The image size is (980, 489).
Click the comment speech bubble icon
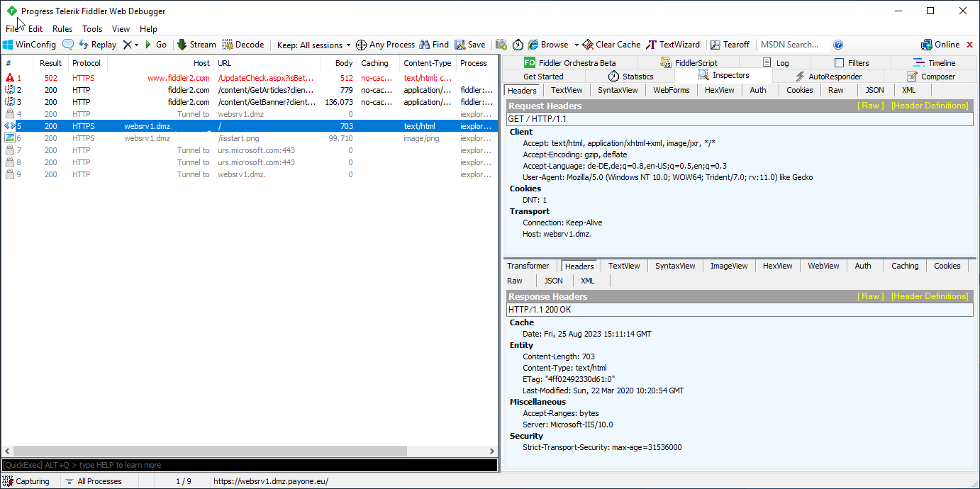(68, 45)
